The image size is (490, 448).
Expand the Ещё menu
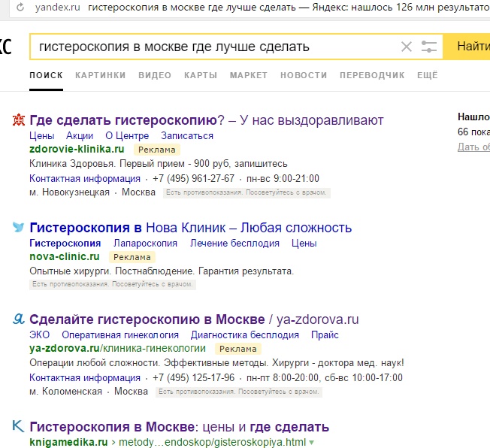pyautogui.click(x=427, y=75)
